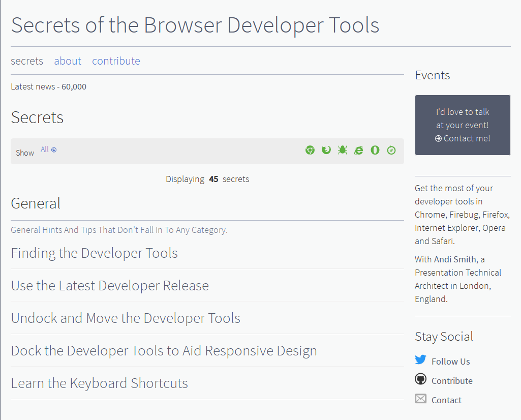Select the secrets navigation tab
Image resolution: width=521 pixels, height=420 pixels.
tap(27, 61)
